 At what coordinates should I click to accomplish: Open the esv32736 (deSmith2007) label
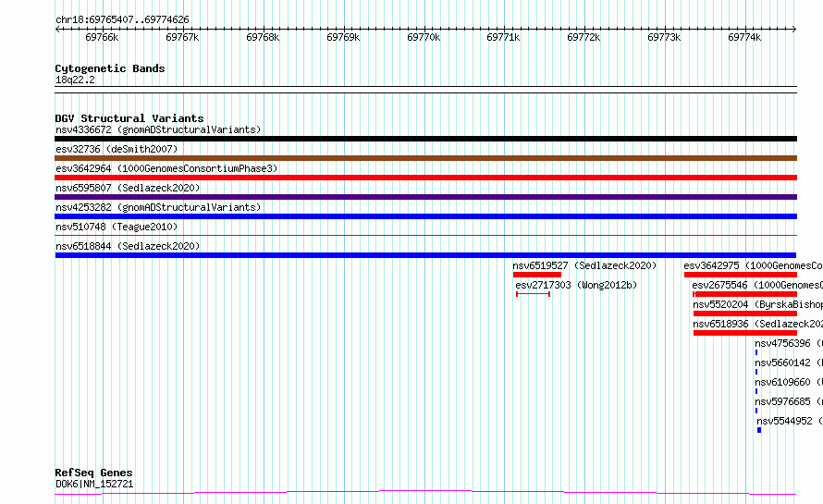(117, 149)
